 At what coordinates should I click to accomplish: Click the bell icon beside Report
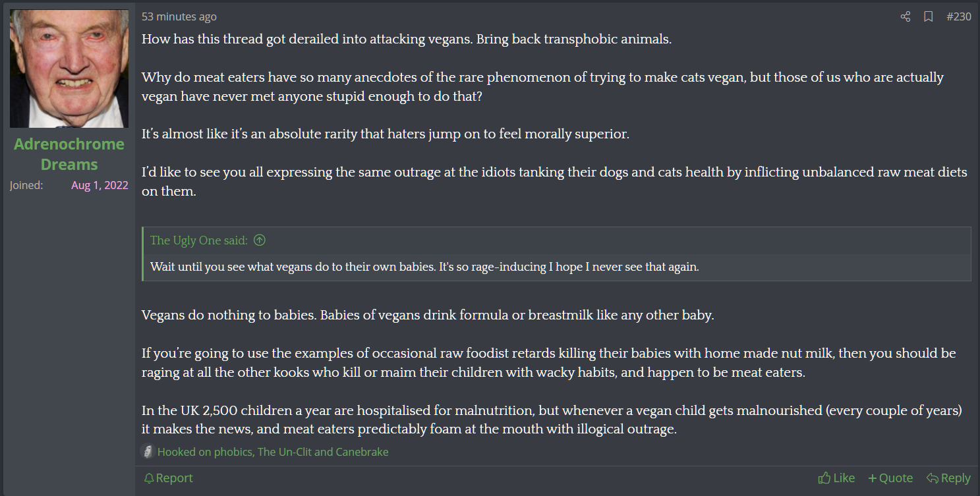(x=149, y=478)
